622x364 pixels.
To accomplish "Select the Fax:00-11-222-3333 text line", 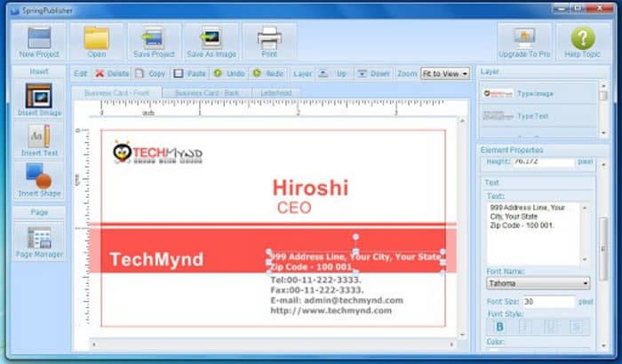I will tap(316, 290).
